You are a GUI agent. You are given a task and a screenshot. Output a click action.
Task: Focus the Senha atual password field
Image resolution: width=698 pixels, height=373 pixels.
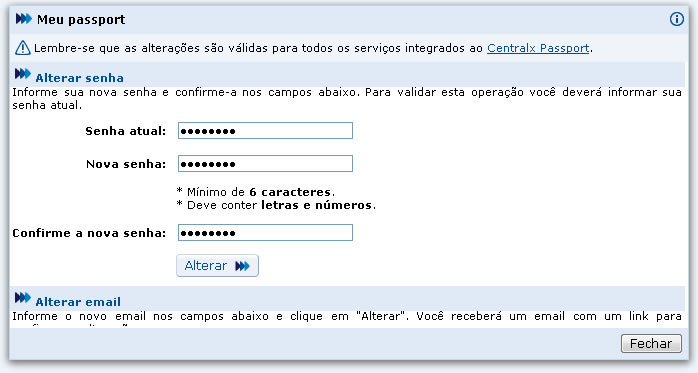[265, 131]
